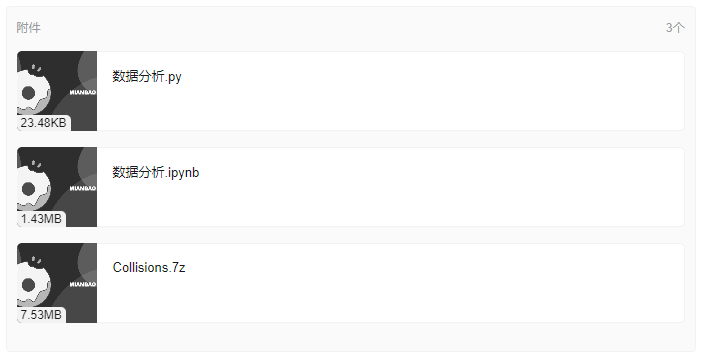The image size is (703, 360).
Task: Open the 数据分析.py file thumbnail
Action: point(57,91)
